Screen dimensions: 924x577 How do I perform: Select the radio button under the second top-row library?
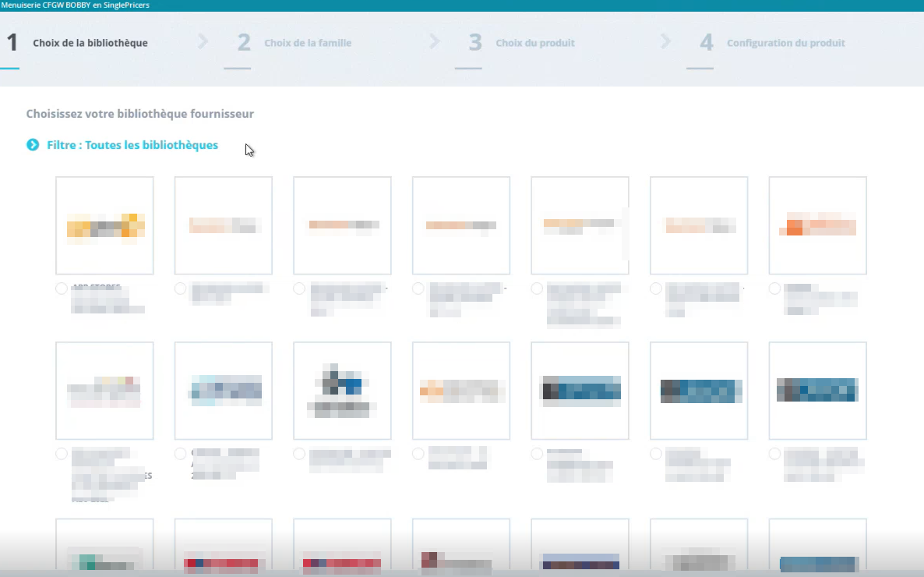(x=181, y=288)
